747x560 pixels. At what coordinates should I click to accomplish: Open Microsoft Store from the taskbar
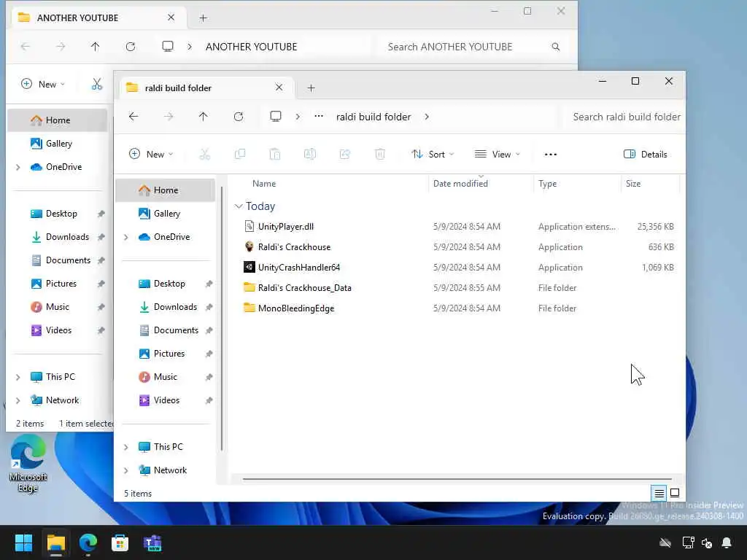click(x=120, y=542)
